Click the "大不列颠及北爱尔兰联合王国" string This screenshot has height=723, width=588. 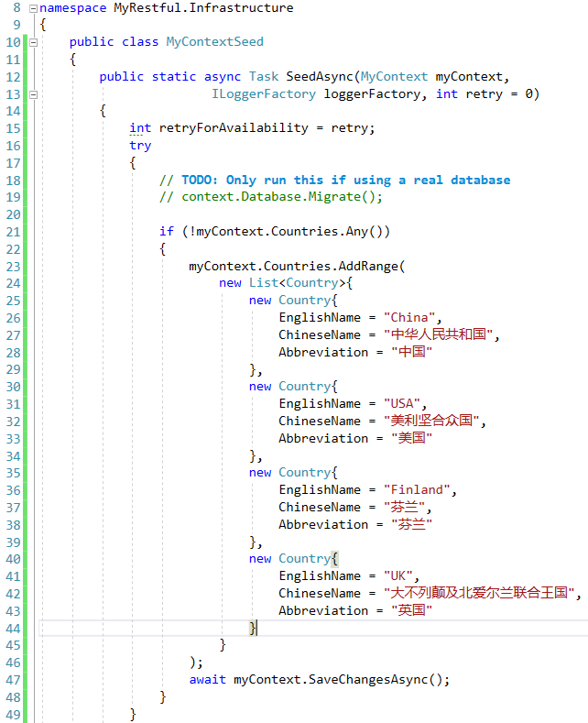(479, 593)
